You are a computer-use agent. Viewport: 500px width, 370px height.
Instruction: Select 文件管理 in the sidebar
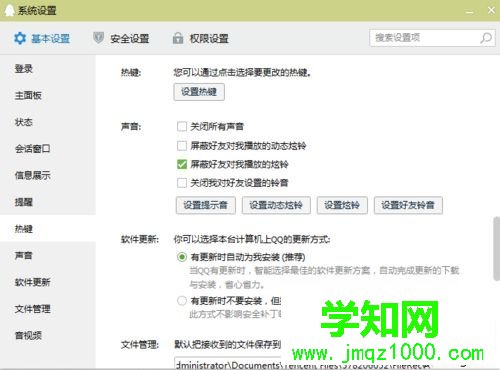click(x=33, y=309)
